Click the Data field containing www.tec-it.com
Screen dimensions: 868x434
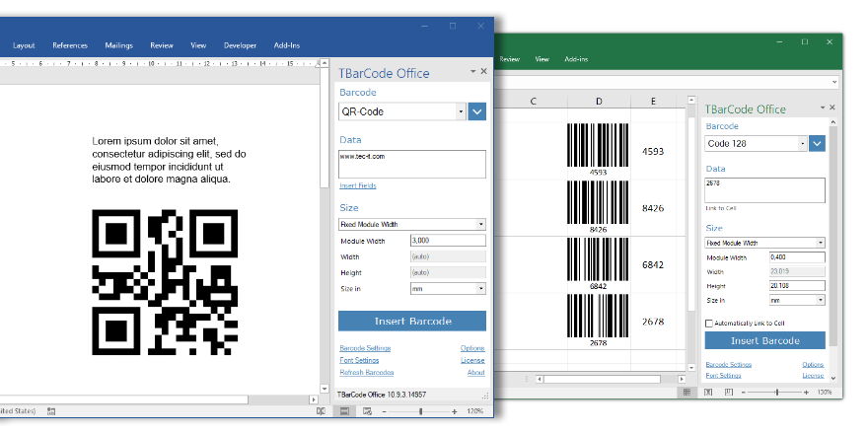click(412, 165)
